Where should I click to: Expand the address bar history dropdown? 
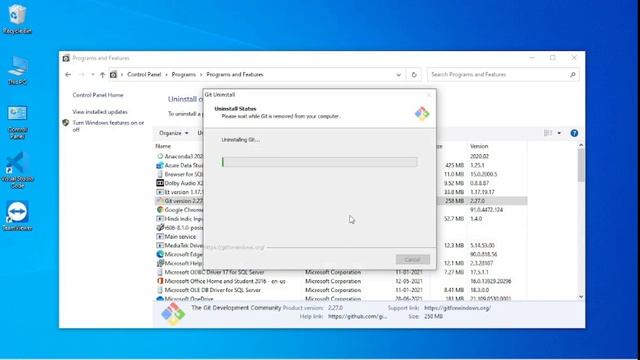398,75
